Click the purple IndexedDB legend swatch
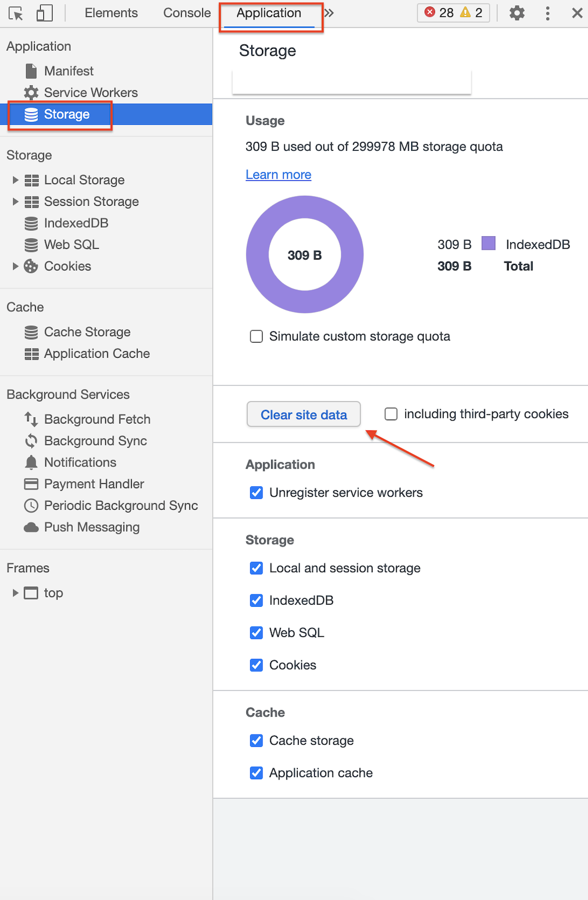Screen dimensions: 588x900 pos(489,243)
